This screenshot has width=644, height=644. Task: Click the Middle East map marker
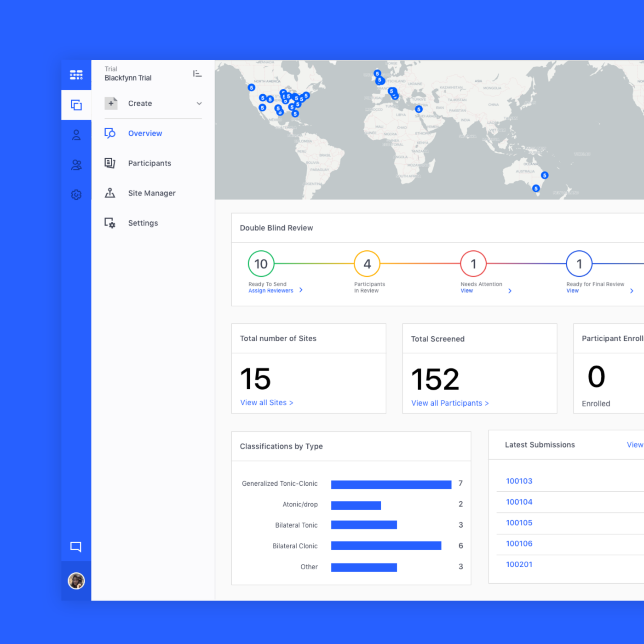click(419, 109)
